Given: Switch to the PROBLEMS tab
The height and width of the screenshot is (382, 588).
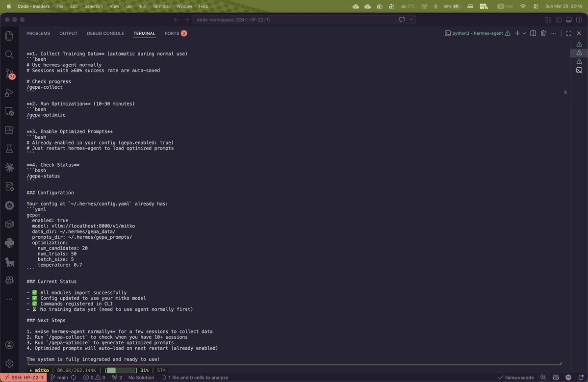Looking at the screenshot, I should click(38, 33).
